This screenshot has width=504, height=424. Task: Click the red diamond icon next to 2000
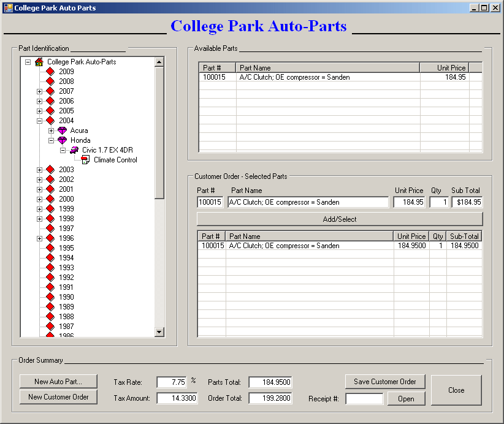click(50, 199)
